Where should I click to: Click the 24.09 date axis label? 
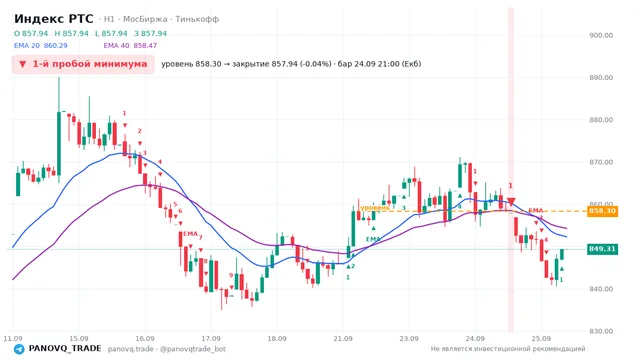[475, 339]
